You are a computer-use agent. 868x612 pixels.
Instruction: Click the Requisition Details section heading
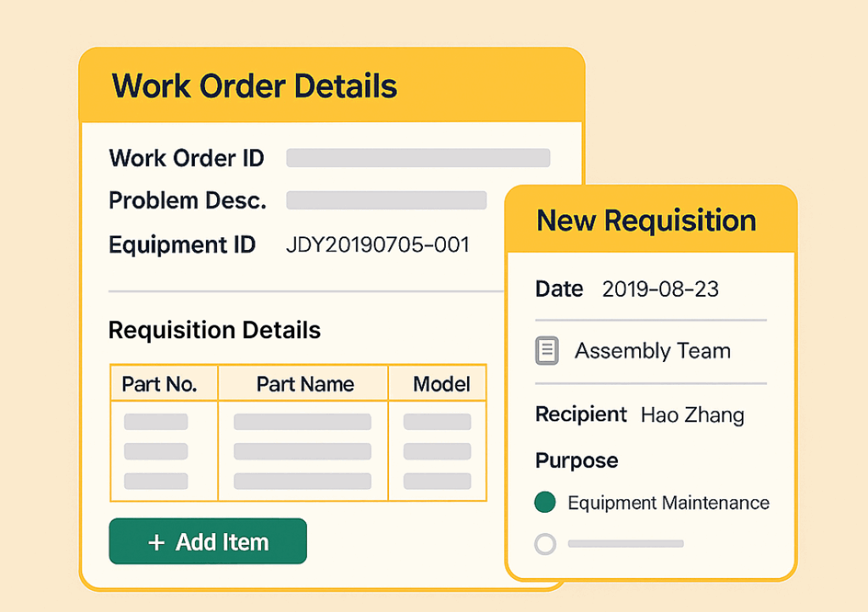(214, 331)
